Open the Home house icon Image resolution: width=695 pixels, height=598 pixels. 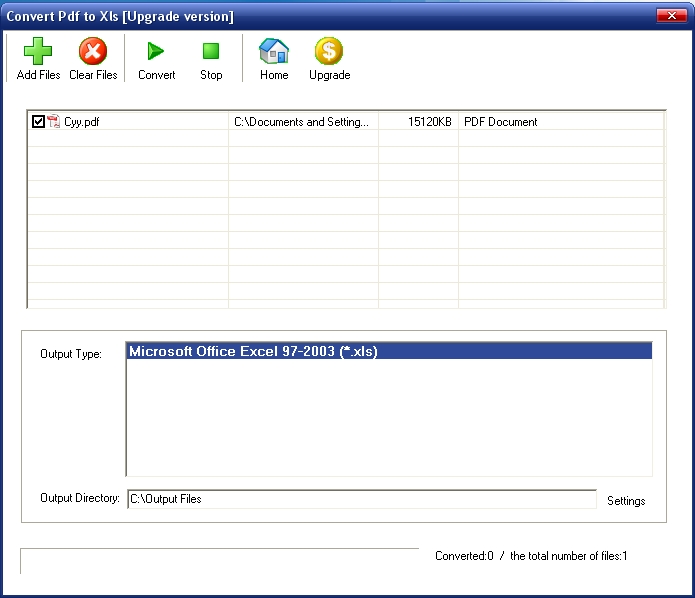click(274, 51)
